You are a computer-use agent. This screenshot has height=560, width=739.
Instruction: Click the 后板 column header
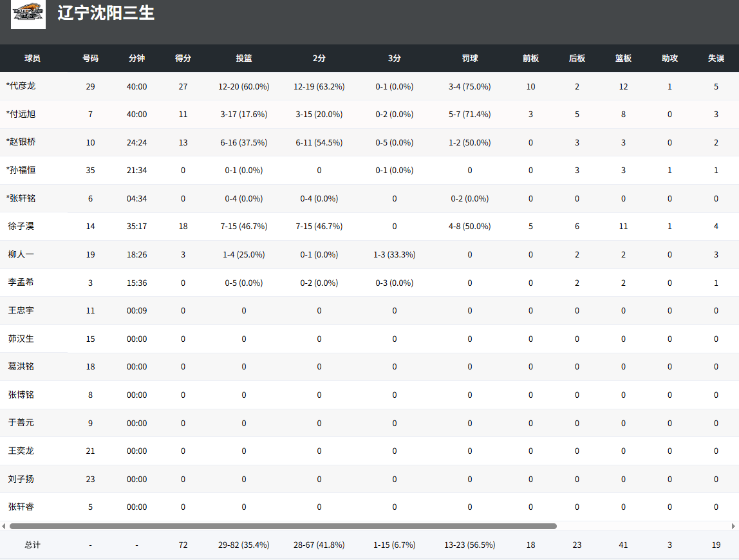[x=577, y=58]
